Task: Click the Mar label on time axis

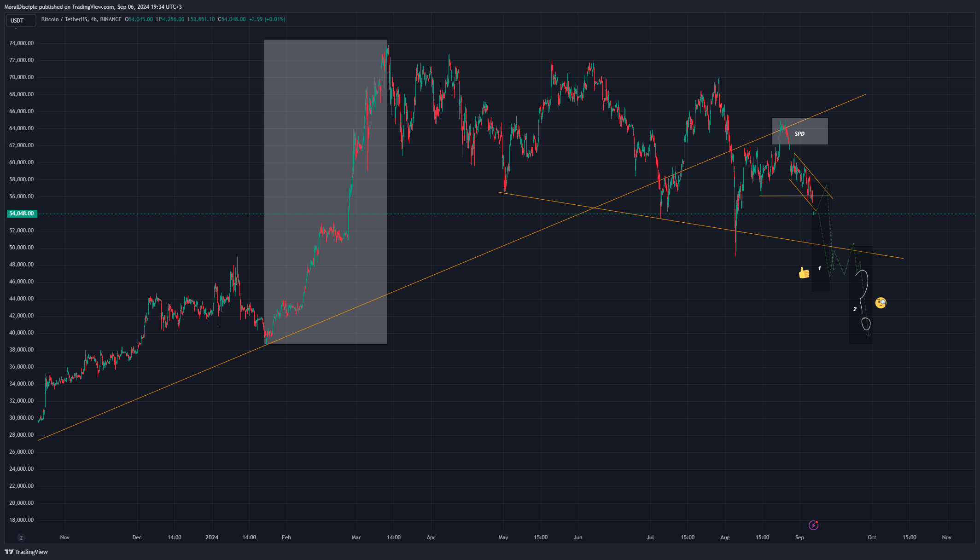Action: 356,537
